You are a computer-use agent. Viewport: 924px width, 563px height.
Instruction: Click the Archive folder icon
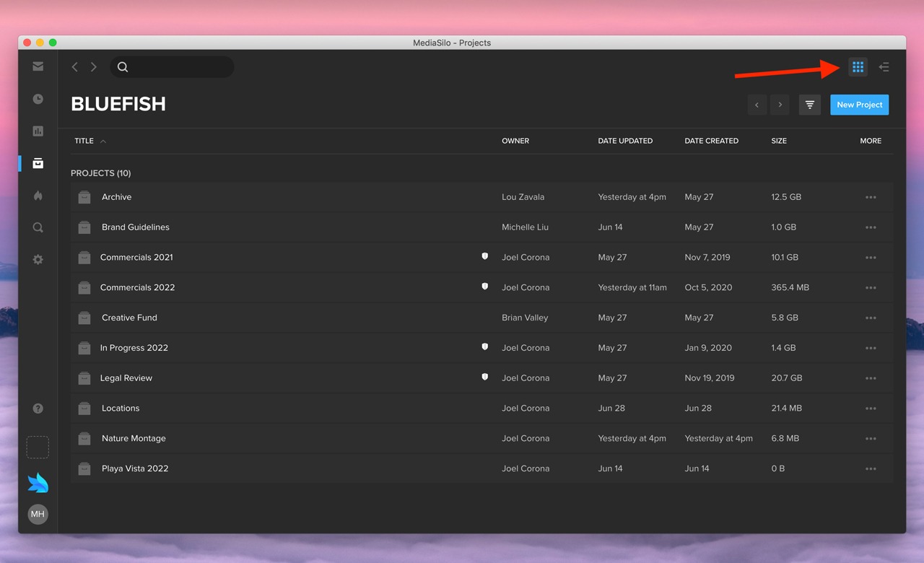[84, 197]
